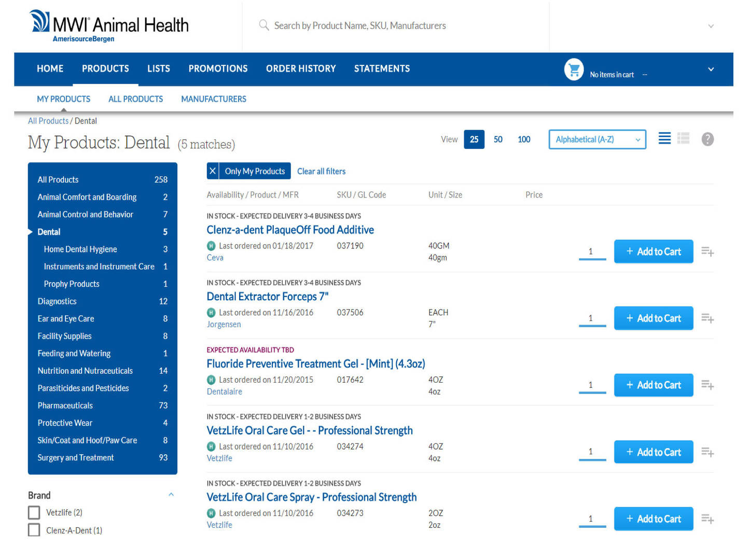The image size is (750, 560).
Task: Switch to the MANUFACTURERS tab
Action: [x=214, y=99]
